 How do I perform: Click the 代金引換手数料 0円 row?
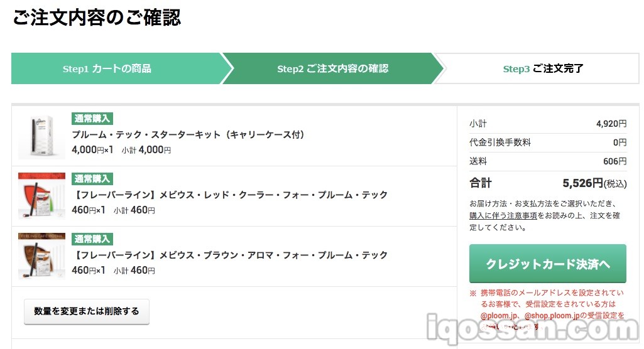click(548, 142)
